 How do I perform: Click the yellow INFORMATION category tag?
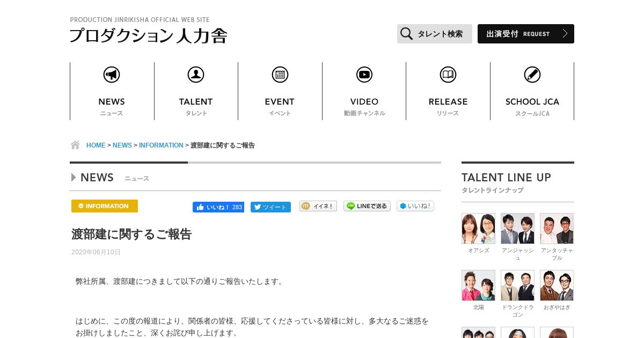(x=105, y=206)
